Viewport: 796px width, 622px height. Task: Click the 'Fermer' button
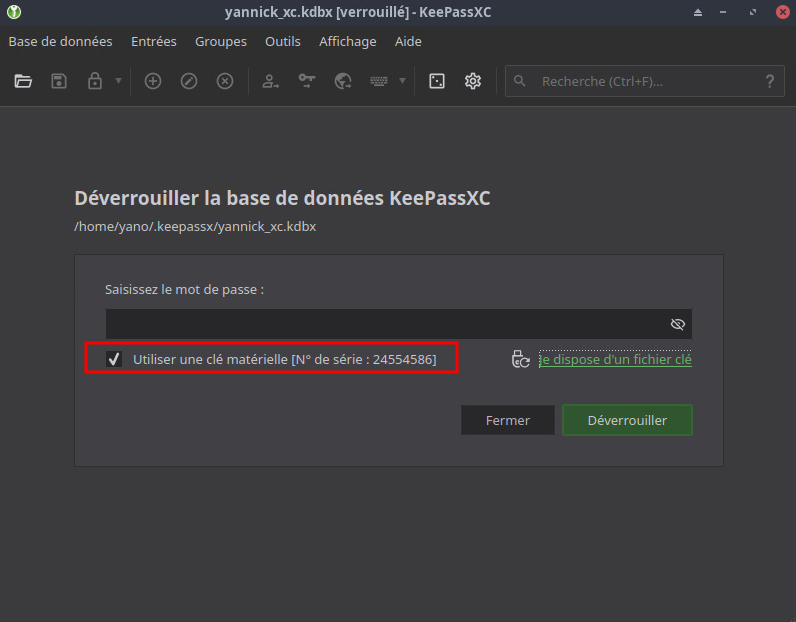[x=507, y=420]
